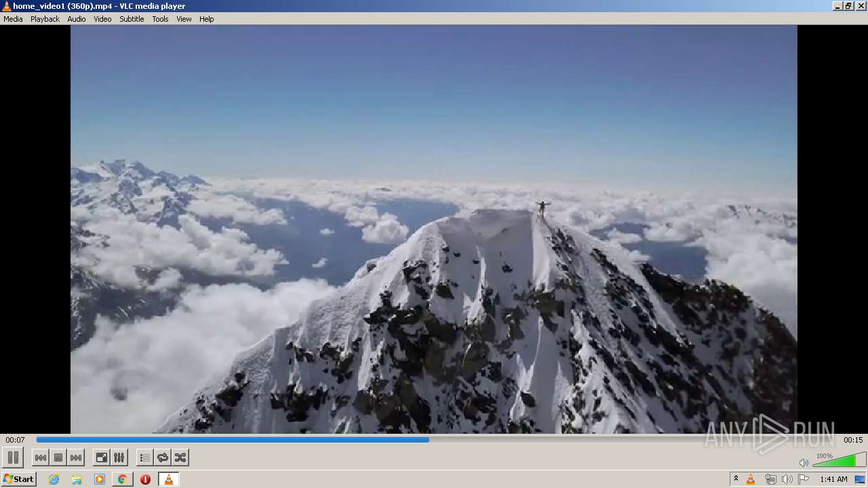This screenshot has width=868, height=488.
Task: Open the Help menu
Action: click(x=206, y=19)
